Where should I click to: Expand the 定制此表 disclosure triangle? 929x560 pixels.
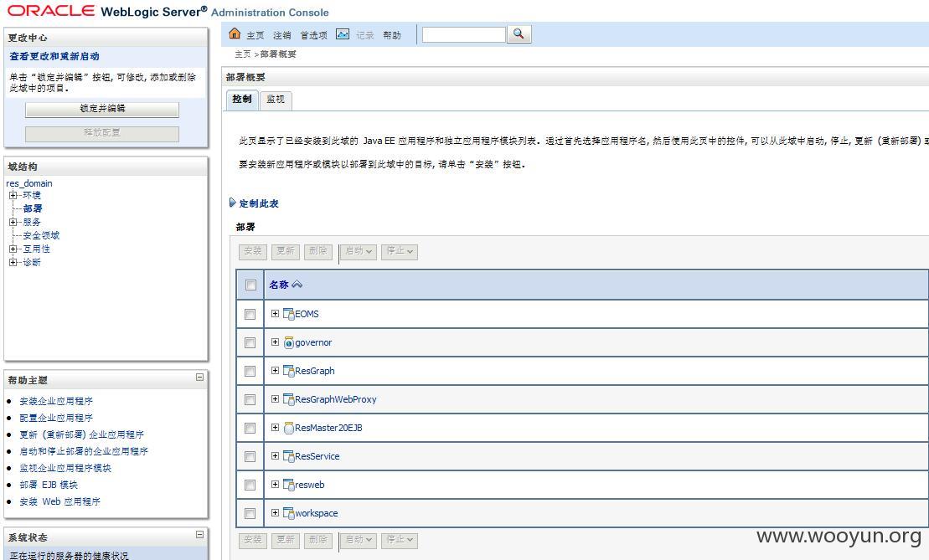click(x=232, y=203)
